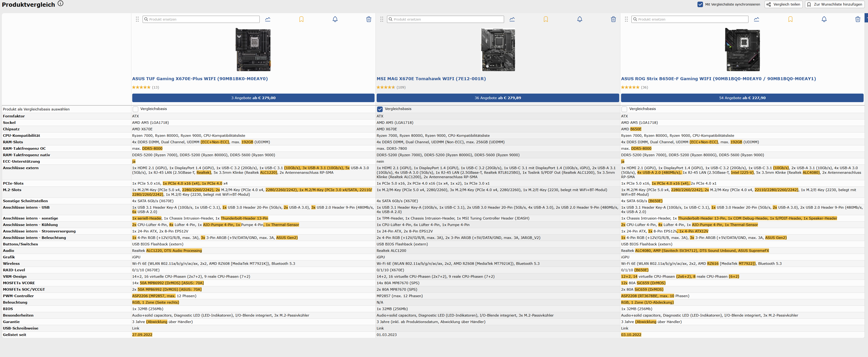The height and width of the screenshot is (357, 868).
Task: Click the Formfaktor row label
Action: (14, 116)
